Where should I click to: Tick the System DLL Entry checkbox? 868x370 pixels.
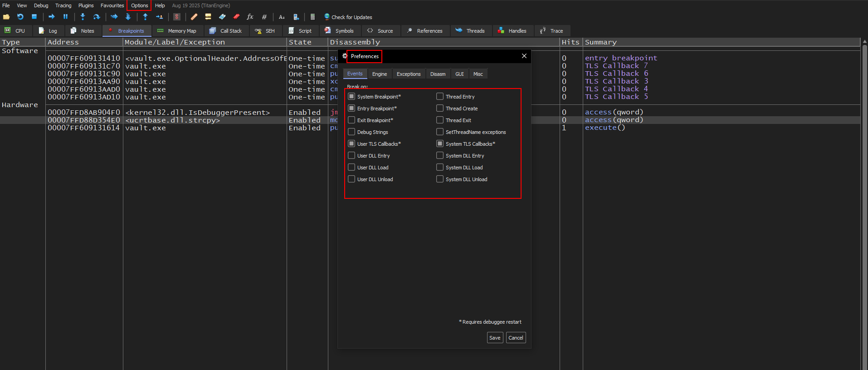[x=440, y=156]
